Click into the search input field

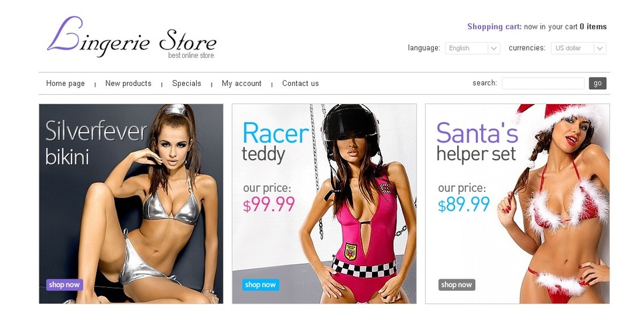543,83
